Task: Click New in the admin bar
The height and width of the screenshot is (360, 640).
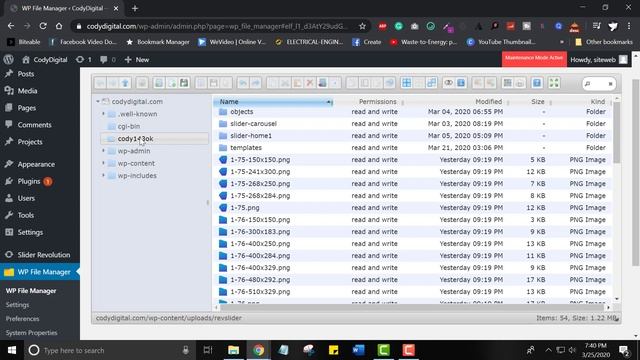Action: [137, 60]
